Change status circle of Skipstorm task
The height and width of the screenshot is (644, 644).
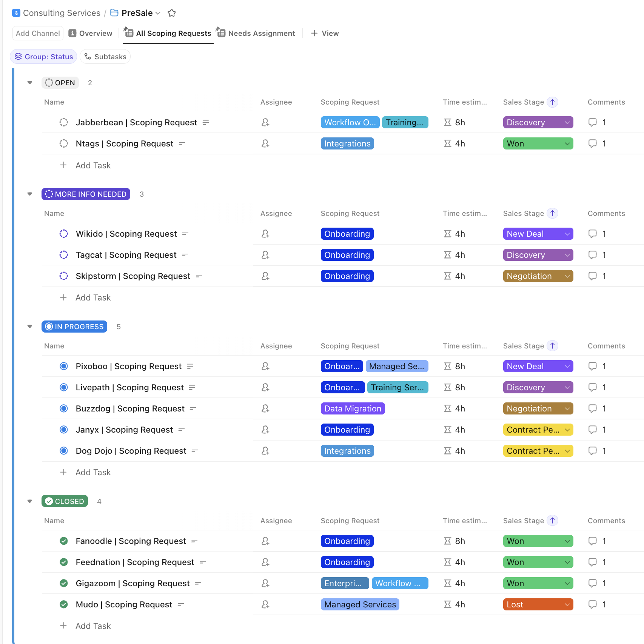coord(64,276)
